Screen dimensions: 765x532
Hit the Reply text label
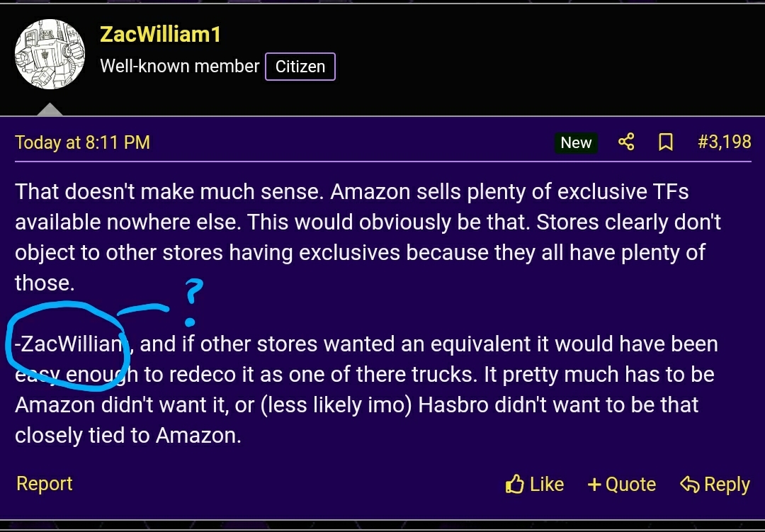click(x=727, y=485)
